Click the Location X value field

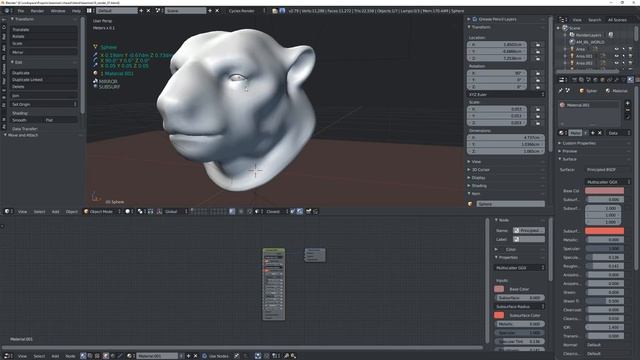pos(497,44)
